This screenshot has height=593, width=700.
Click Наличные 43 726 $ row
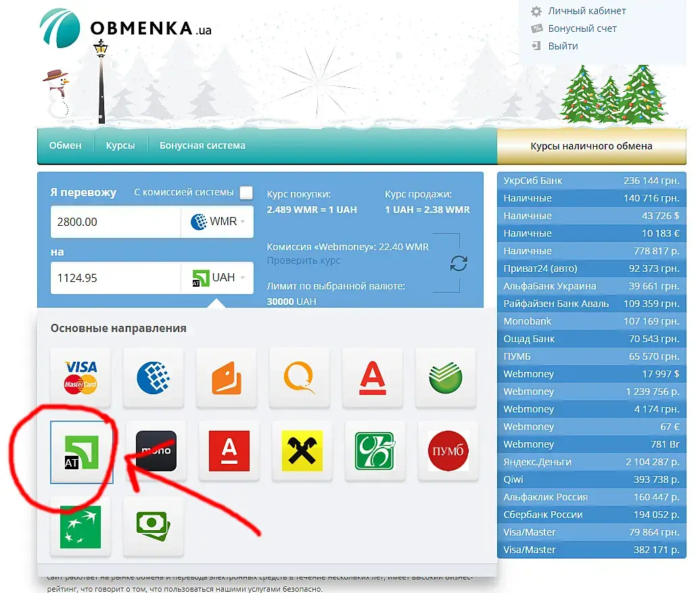592,216
